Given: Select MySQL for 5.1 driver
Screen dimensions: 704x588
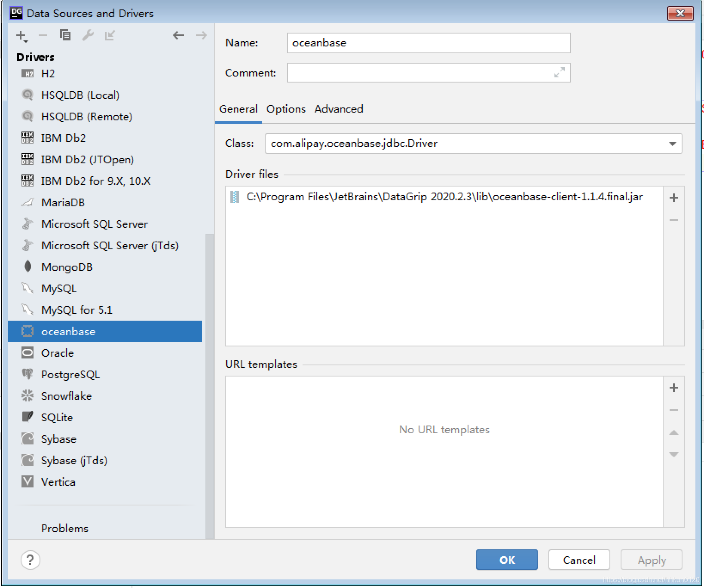Looking at the screenshot, I should click(105, 310).
